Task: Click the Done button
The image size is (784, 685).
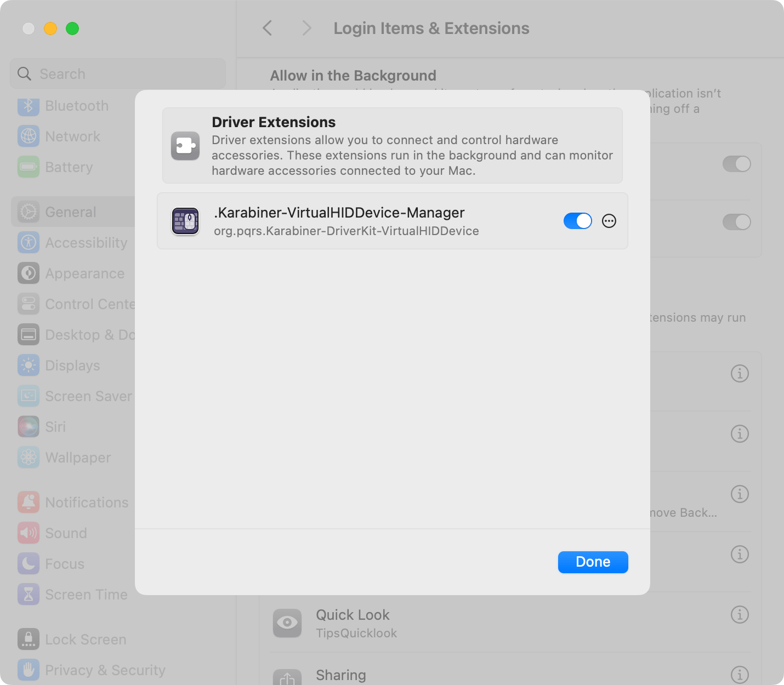Action: [593, 562]
